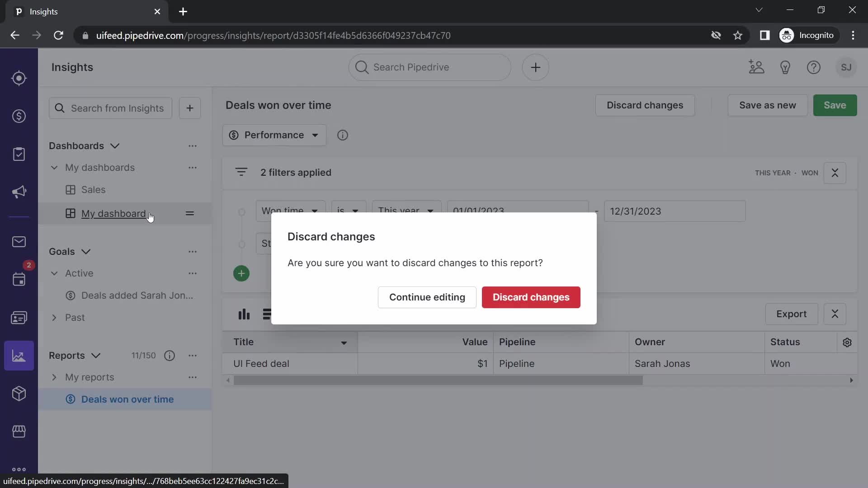
Task: Open Goals section more options
Action: 193,252
